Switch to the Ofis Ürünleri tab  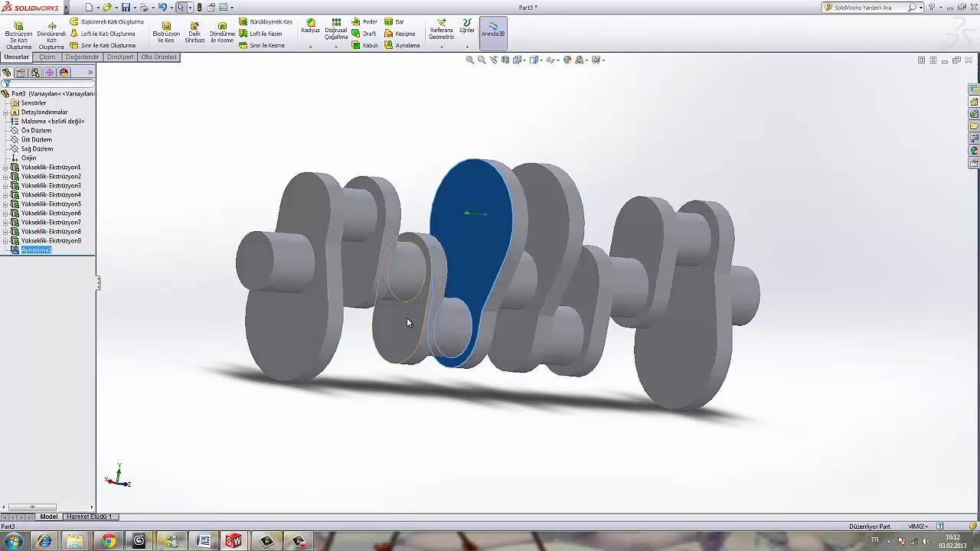158,57
